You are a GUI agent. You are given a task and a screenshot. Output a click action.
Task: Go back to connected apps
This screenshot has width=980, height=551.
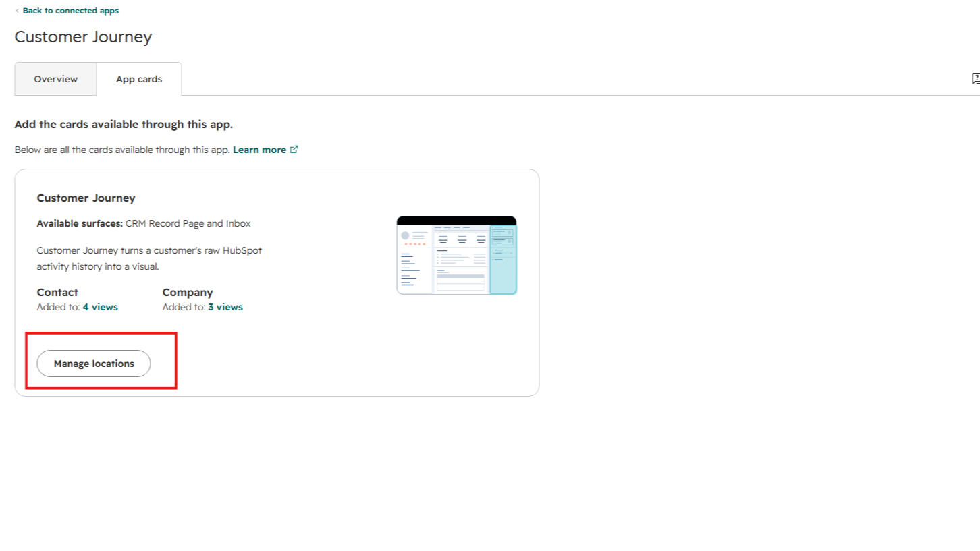coord(71,11)
